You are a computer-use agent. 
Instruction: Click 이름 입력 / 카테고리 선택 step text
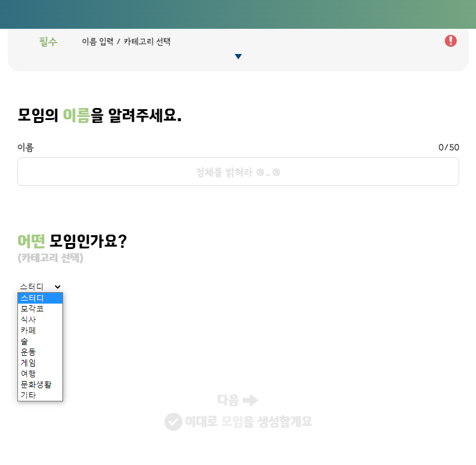[126, 41]
